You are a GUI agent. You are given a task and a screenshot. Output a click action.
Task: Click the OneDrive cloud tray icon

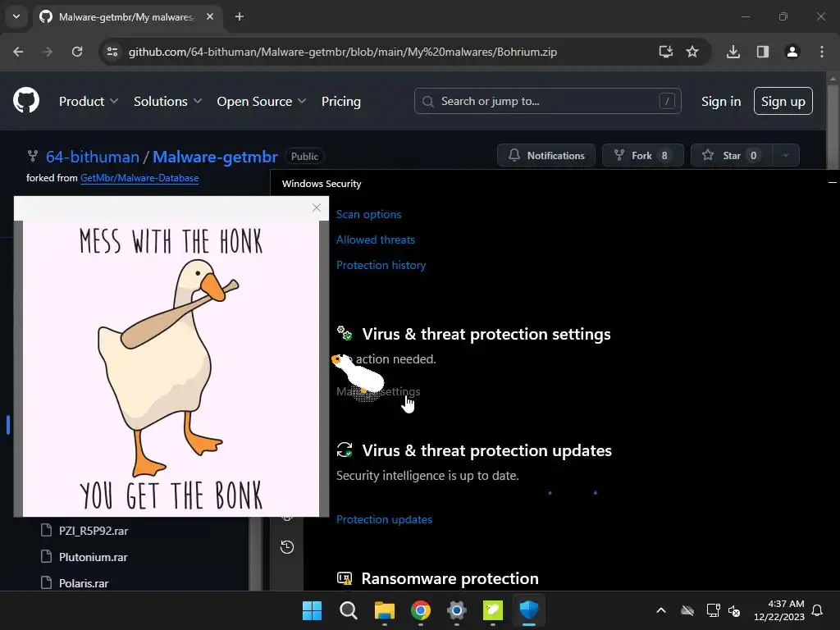click(x=687, y=610)
